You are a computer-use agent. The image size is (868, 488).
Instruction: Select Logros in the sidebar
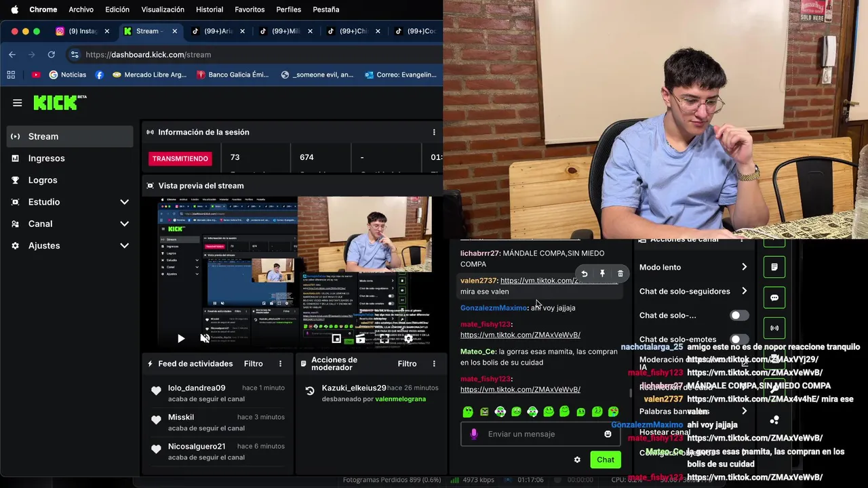[x=70, y=180]
